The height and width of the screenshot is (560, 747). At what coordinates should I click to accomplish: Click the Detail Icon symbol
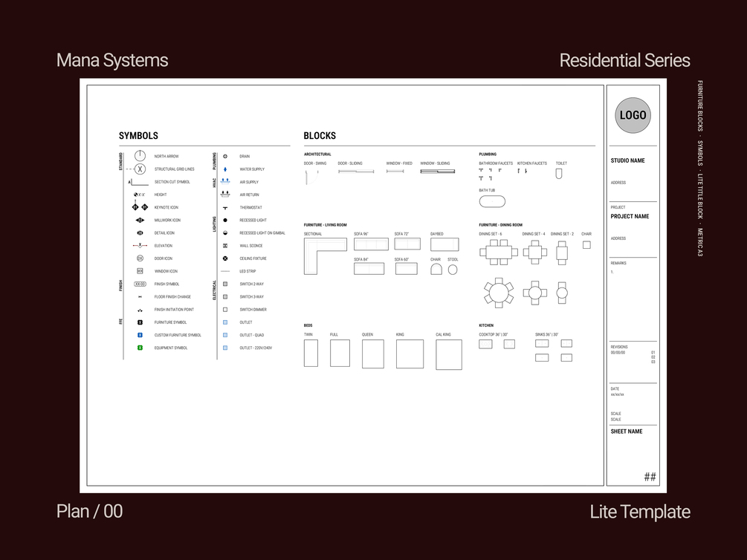[140, 233]
